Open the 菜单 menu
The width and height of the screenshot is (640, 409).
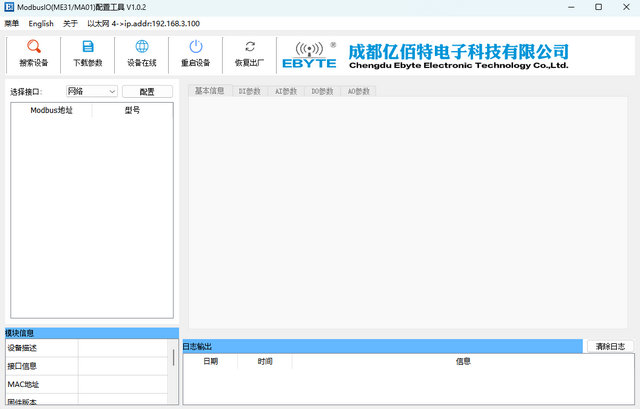click(x=12, y=23)
